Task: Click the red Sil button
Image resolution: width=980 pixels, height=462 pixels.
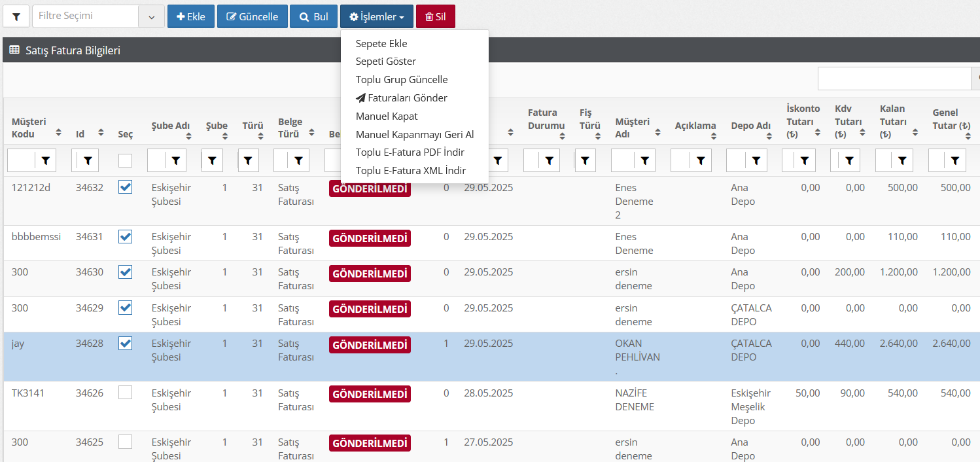Action: click(435, 16)
